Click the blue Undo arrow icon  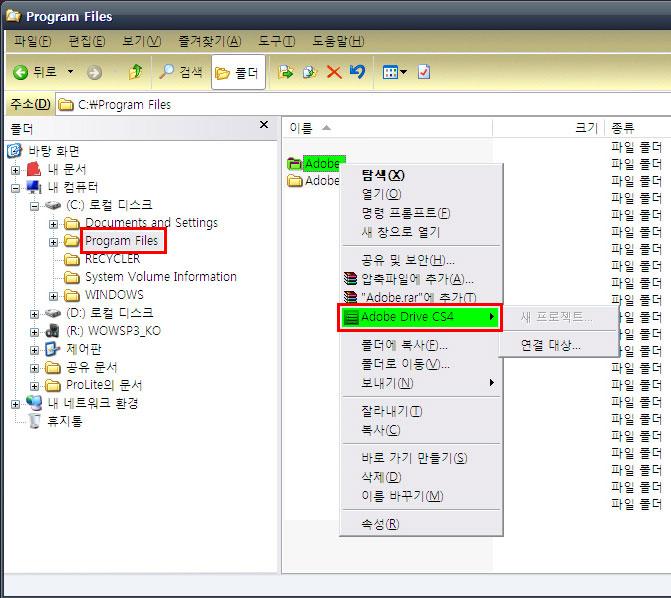tap(357, 71)
